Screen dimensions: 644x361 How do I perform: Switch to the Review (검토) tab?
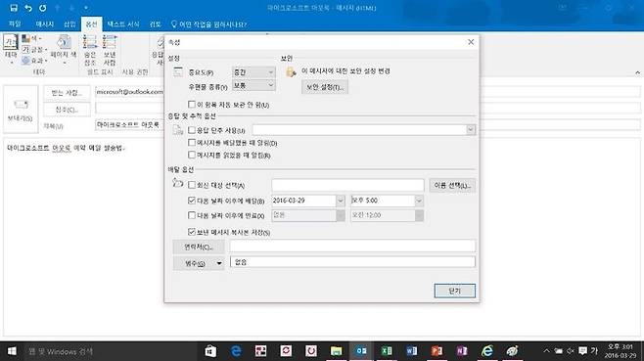tap(156, 24)
